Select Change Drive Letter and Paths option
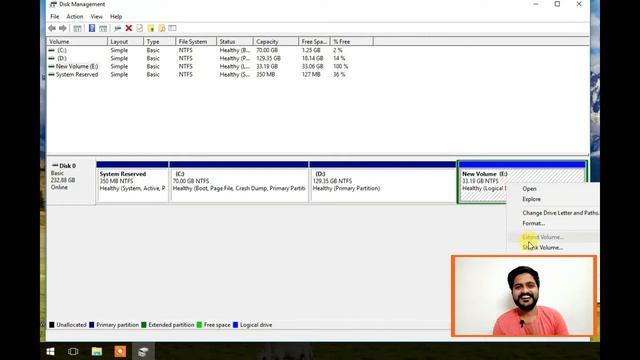 pyautogui.click(x=560, y=213)
